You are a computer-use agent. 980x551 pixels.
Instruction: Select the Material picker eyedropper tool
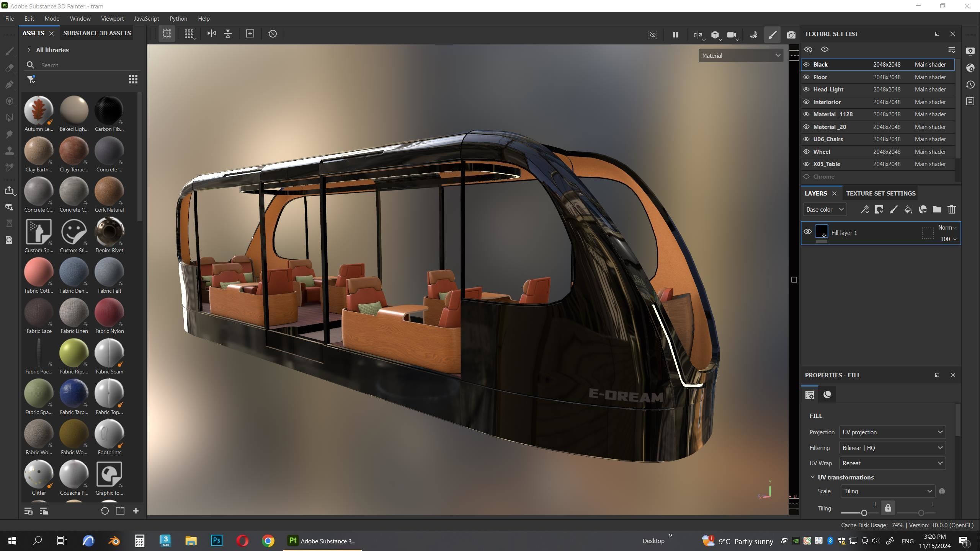coord(10,167)
